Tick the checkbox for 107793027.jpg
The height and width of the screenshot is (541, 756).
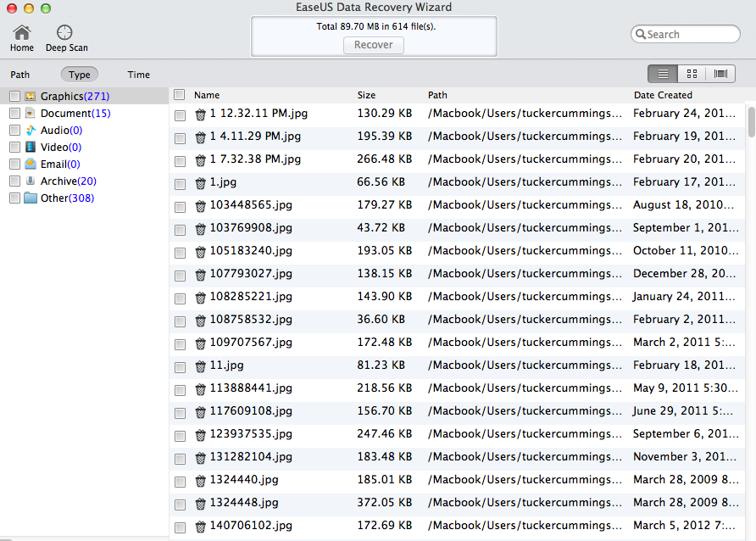click(x=180, y=276)
